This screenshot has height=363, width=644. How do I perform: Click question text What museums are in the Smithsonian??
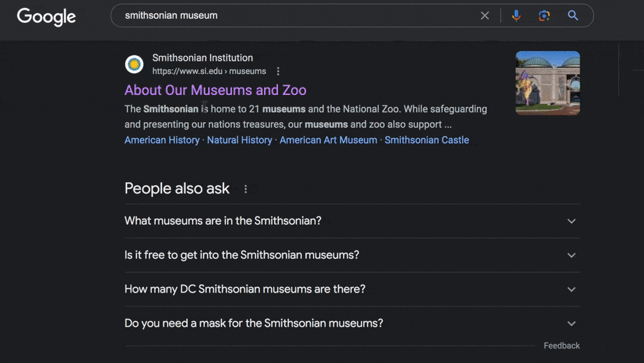223,221
